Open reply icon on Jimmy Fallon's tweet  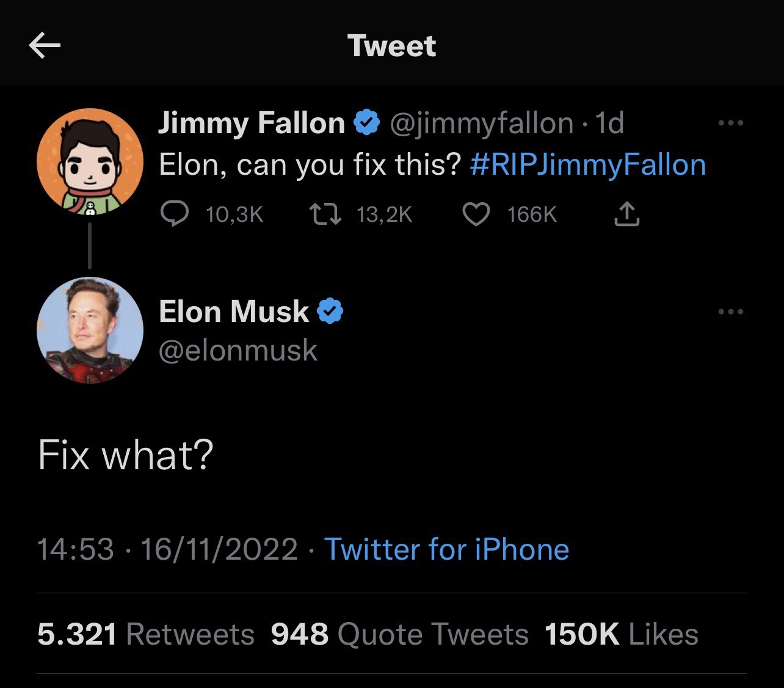pos(174,214)
